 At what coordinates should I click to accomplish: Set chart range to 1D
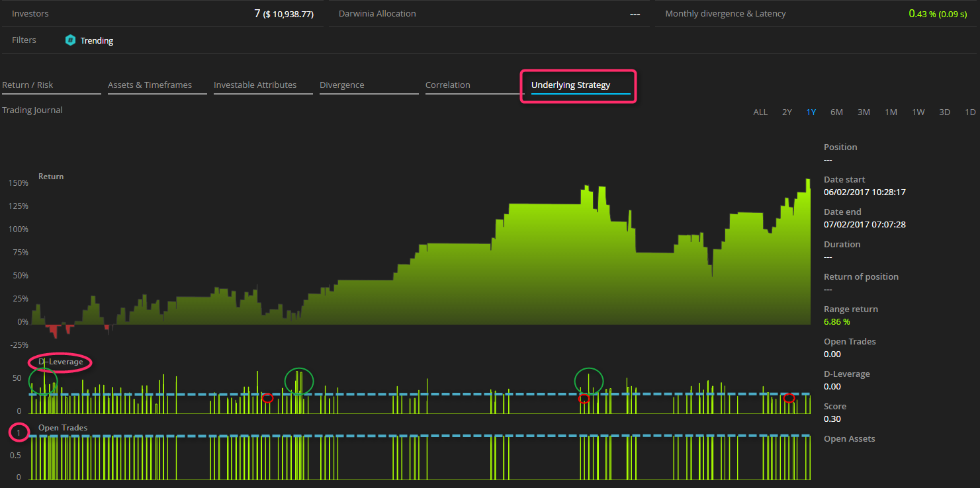point(970,112)
